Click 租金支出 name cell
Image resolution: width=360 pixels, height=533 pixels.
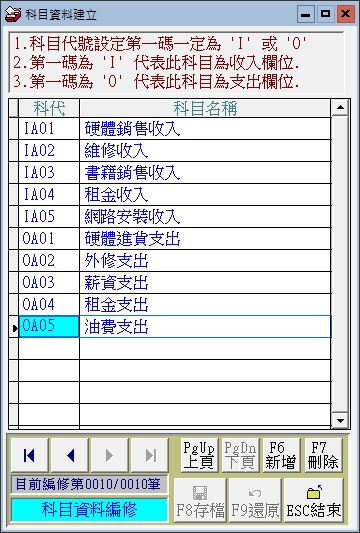[205, 305]
